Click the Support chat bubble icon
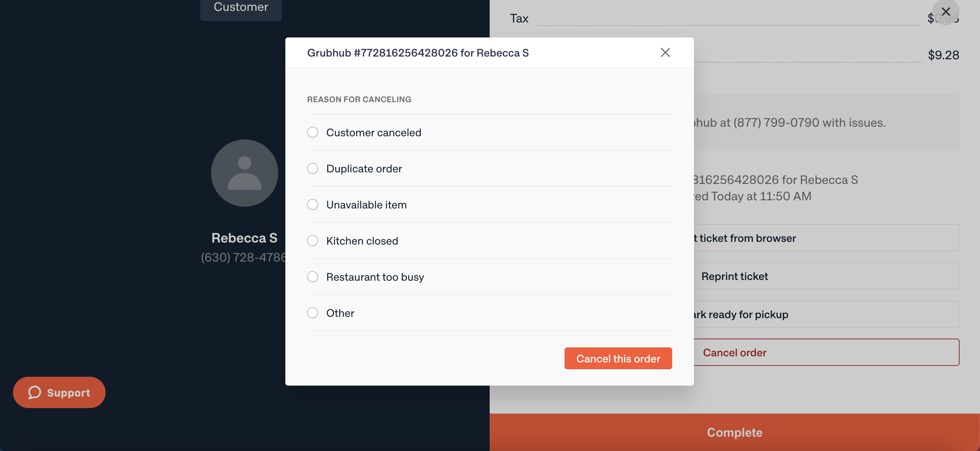Viewport: 980px width, 451px height. [35, 392]
